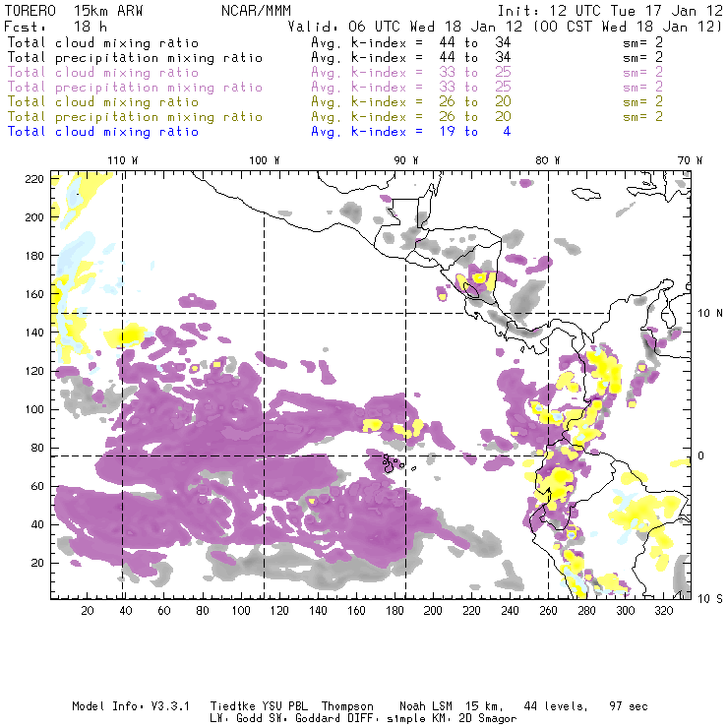Click 'Avg. k-index = 26 to 20' on olive precipitation row
This screenshot has width=728, height=728.
(x=411, y=117)
